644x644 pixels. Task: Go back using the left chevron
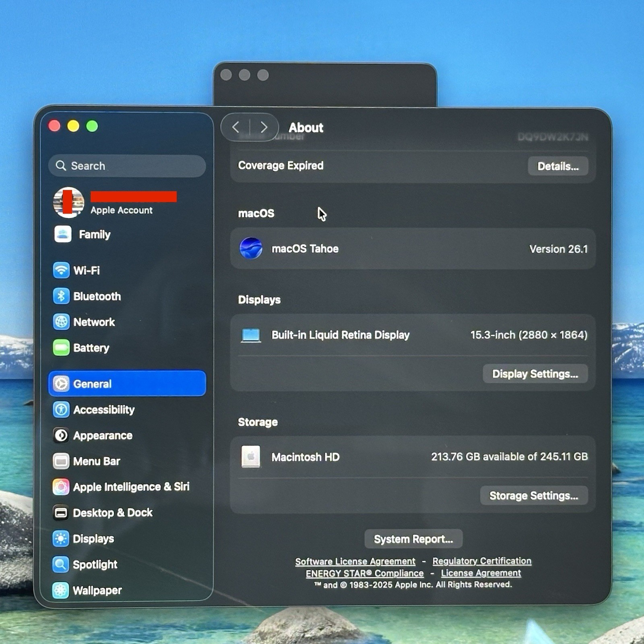[236, 128]
